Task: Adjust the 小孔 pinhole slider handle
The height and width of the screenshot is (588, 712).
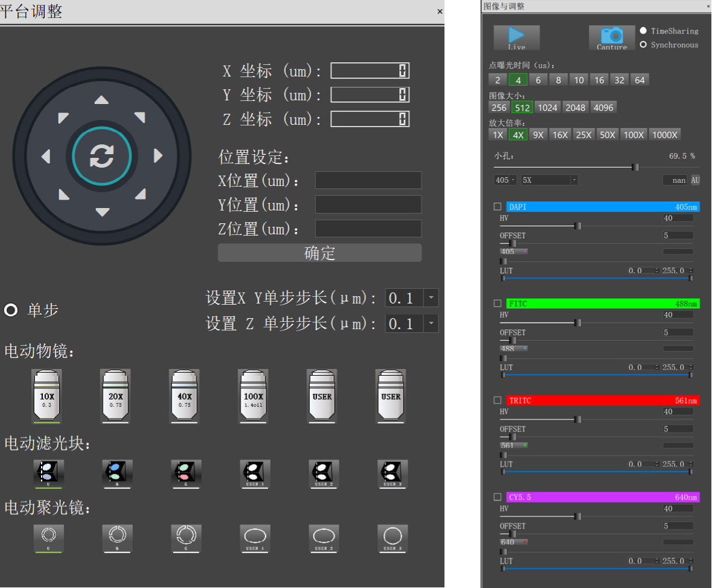Action: click(635, 167)
